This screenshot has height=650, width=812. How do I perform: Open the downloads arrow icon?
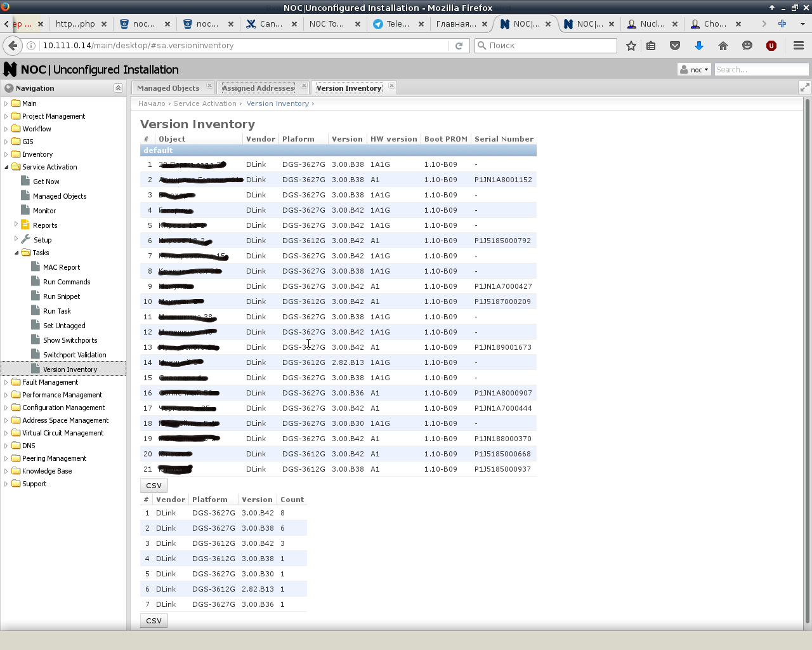click(x=699, y=46)
